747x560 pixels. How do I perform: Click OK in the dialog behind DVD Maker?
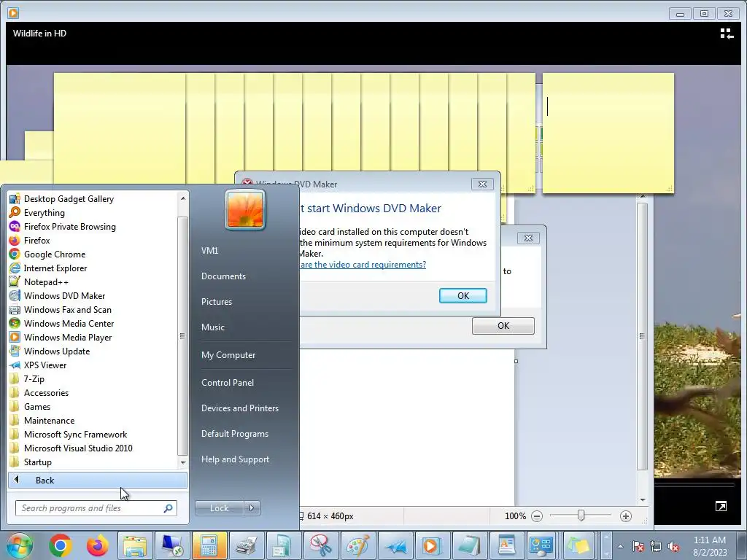pos(503,326)
